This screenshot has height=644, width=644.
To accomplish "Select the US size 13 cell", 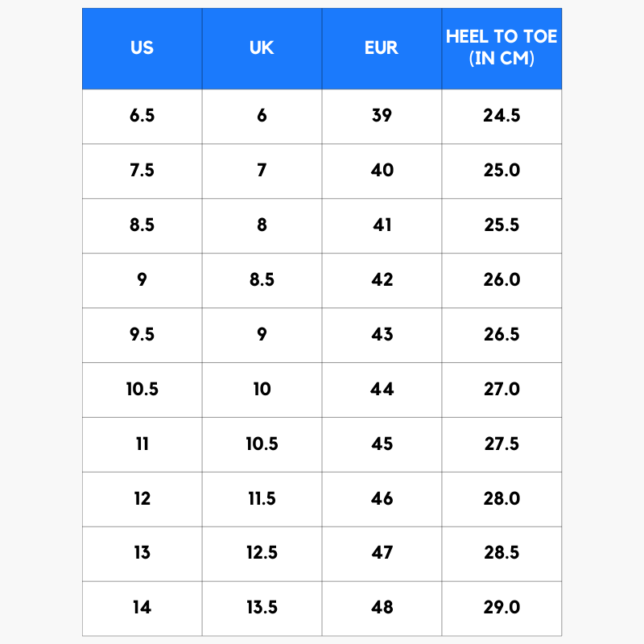I will [x=142, y=554].
